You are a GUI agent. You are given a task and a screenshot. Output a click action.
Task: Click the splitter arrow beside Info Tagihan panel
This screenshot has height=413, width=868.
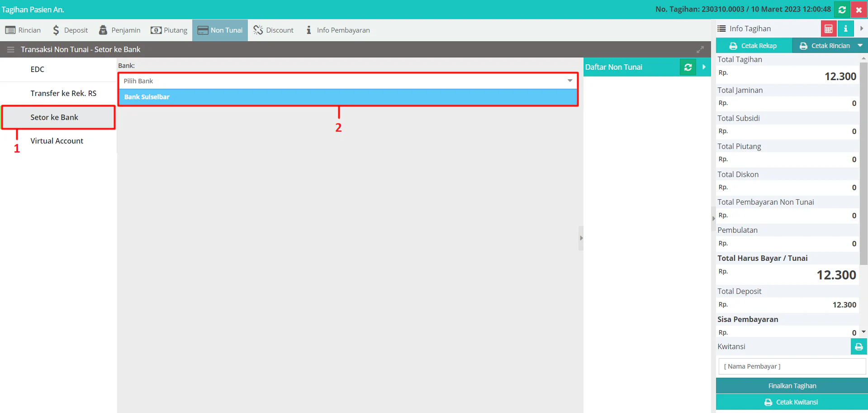coord(714,218)
